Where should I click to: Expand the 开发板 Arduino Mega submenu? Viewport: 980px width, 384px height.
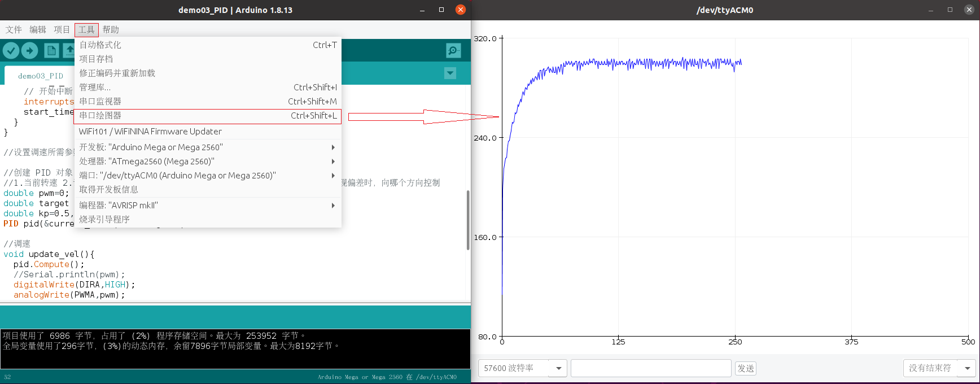tap(208, 147)
